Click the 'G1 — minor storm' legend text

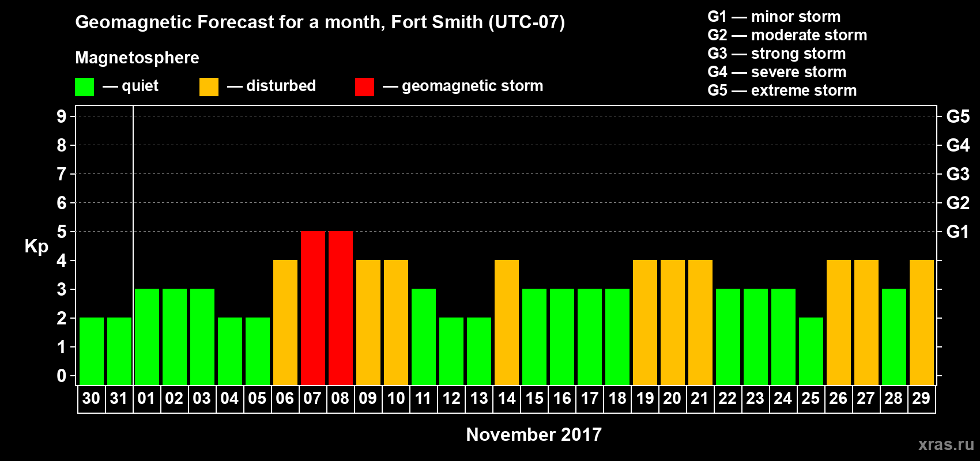(774, 17)
